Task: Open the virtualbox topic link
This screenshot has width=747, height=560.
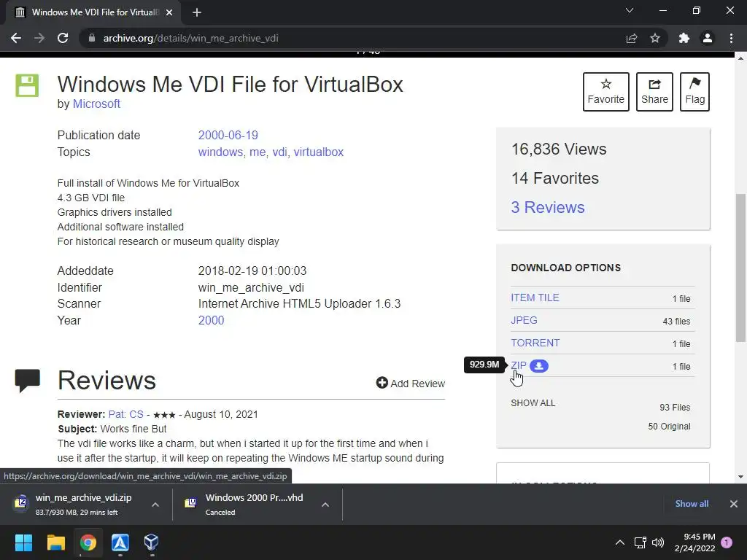Action: pyautogui.click(x=319, y=152)
